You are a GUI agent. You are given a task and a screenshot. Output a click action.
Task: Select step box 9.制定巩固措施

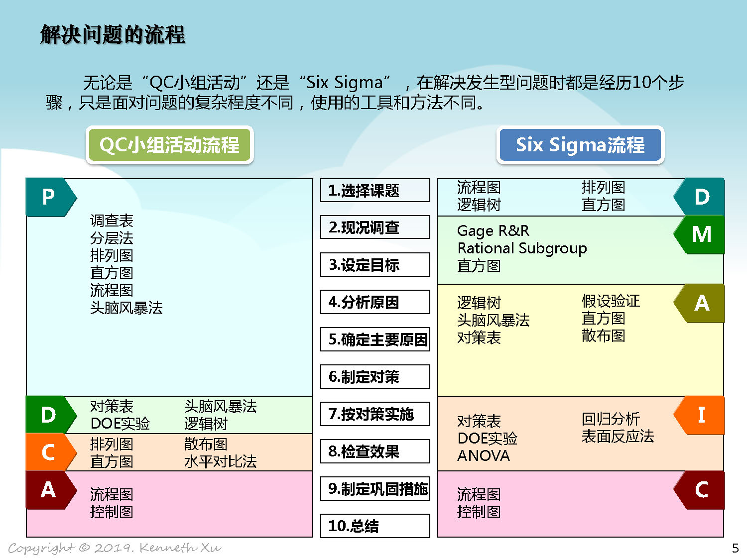click(x=375, y=489)
